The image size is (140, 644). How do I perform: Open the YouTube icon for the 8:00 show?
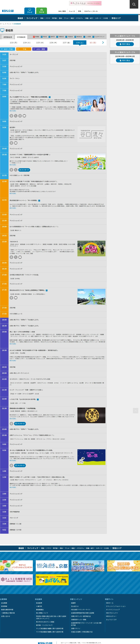tap(24, 116)
